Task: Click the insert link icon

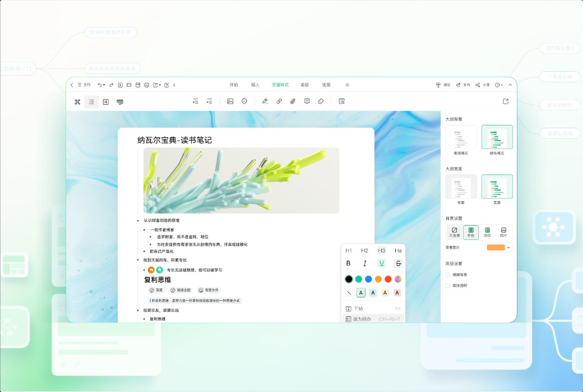Action: click(x=279, y=101)
